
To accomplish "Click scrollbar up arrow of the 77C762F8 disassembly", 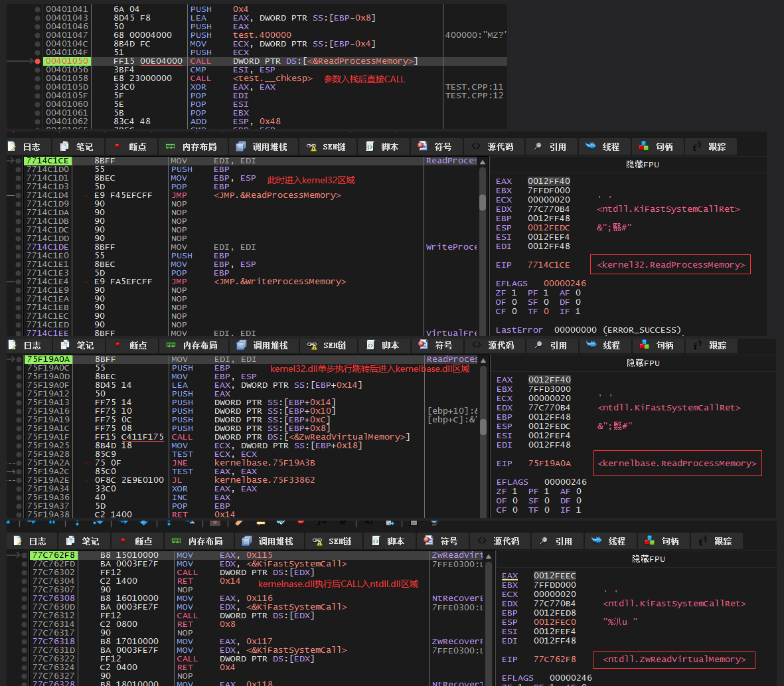I will (x=489, y=557).
